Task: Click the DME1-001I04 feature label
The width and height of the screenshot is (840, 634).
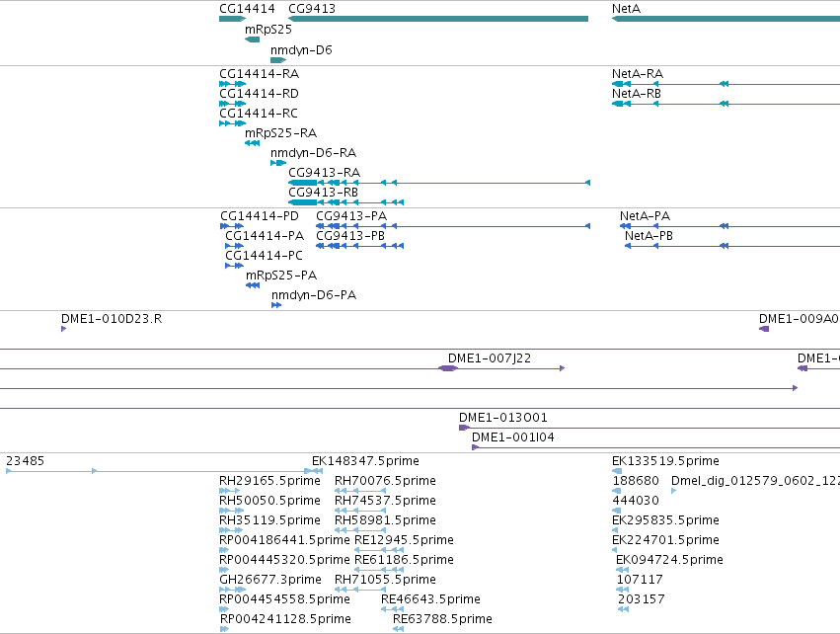Action: 513,437
